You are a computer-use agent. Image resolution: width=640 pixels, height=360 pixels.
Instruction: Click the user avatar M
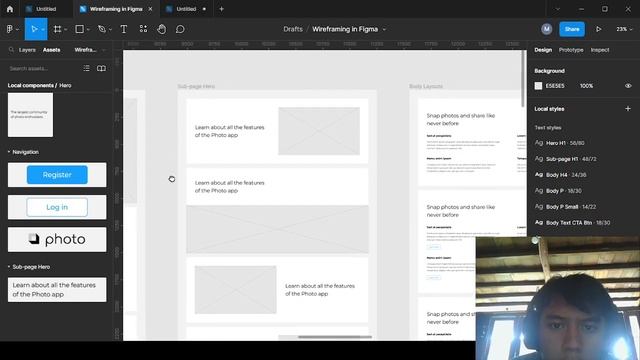tap(547, 29)
